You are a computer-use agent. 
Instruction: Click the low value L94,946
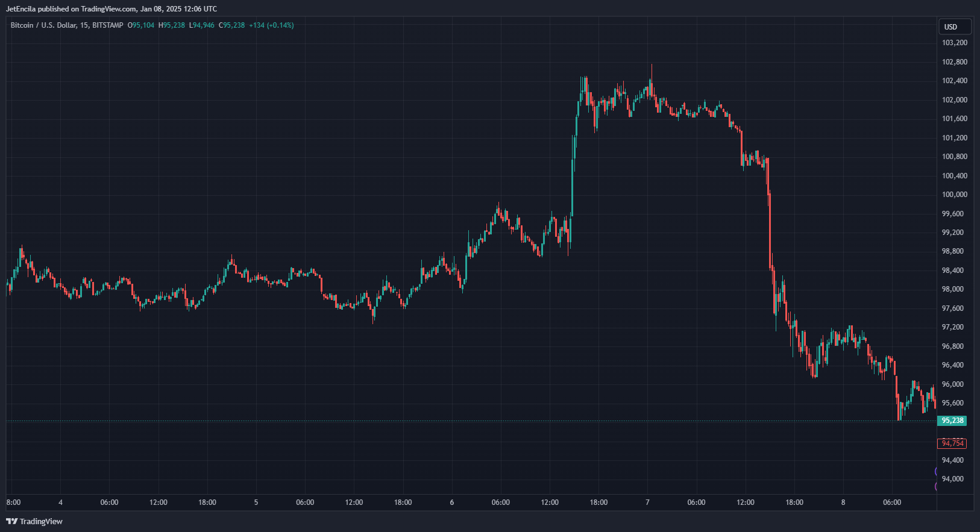point(202,25)
